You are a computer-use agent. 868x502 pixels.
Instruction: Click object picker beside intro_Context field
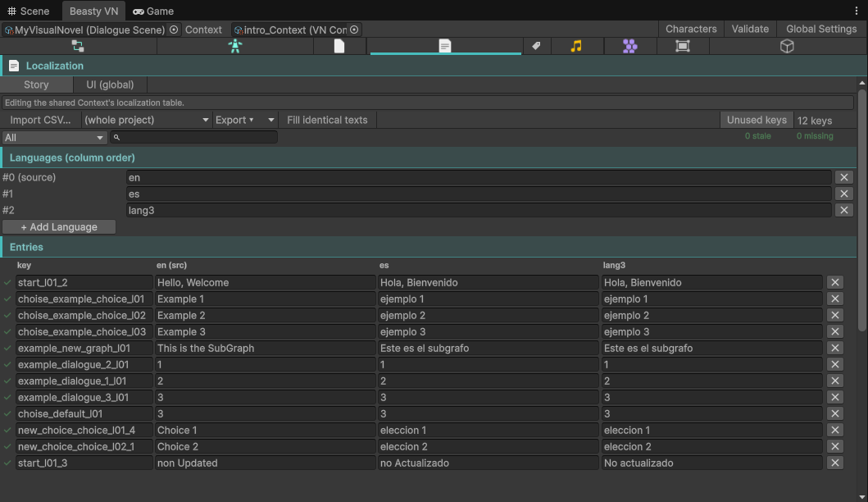(354, 30)
